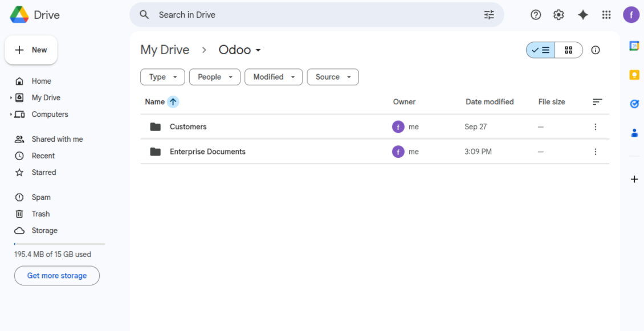Switch to list layout view
The image size is (644, 331).
point(540,50)
